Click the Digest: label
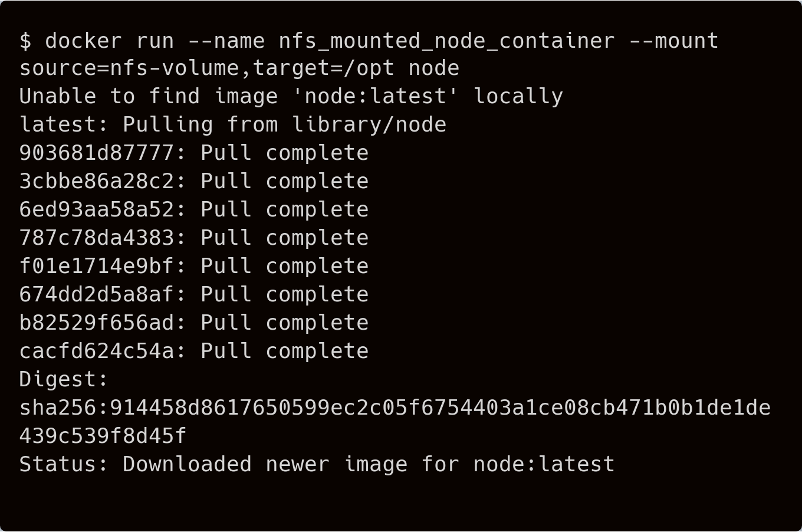This screenshot has width=802, height=532. pyautogui.click(x=64, y=379)
